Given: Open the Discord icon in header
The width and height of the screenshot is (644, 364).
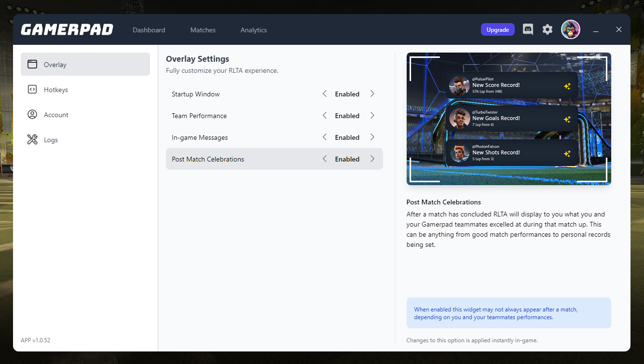Looking at the screenshot, I should (528, 29).
